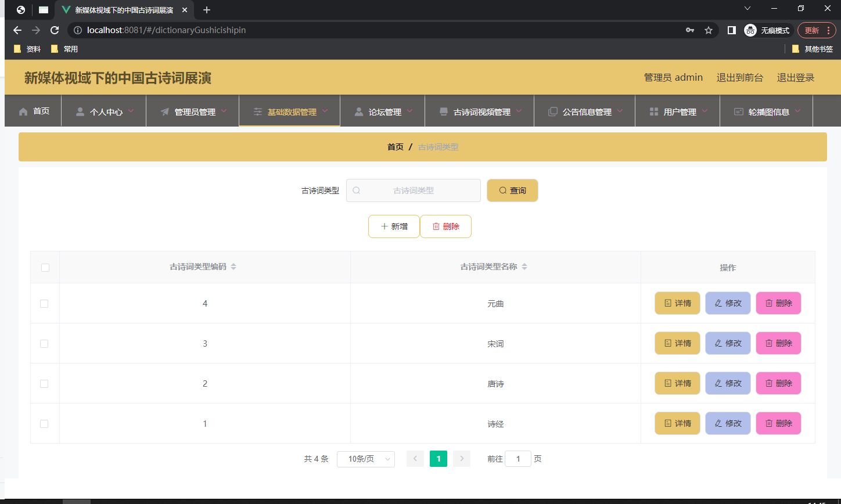Open the 资料 bookmarks folder
The width and height of the screenshot is (841, 504).
pos(27,49)
